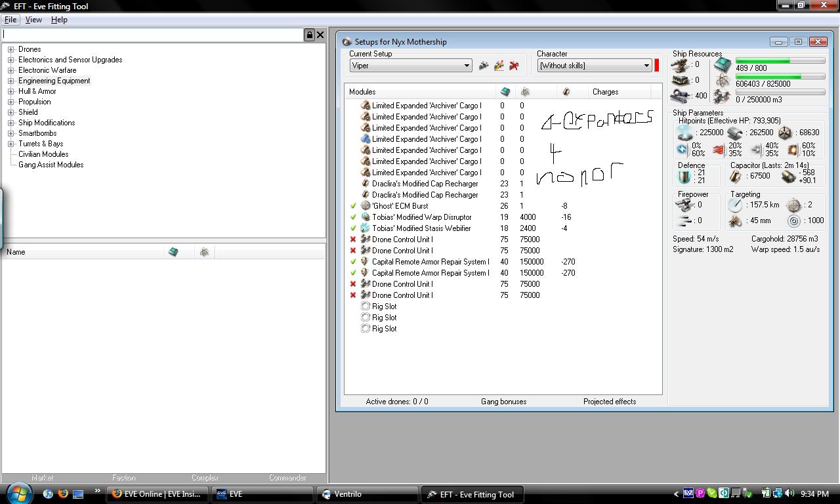840x504 pixels.
Task: Click the explosive resistance icon showing 60% / 10%
Action: coord(792,150)
